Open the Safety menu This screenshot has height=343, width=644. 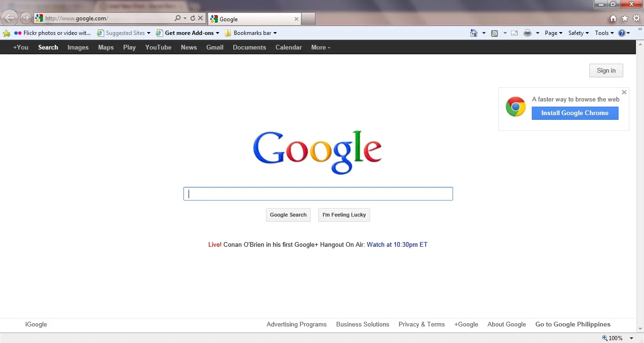pyautogui.click(x=578, y=33)
